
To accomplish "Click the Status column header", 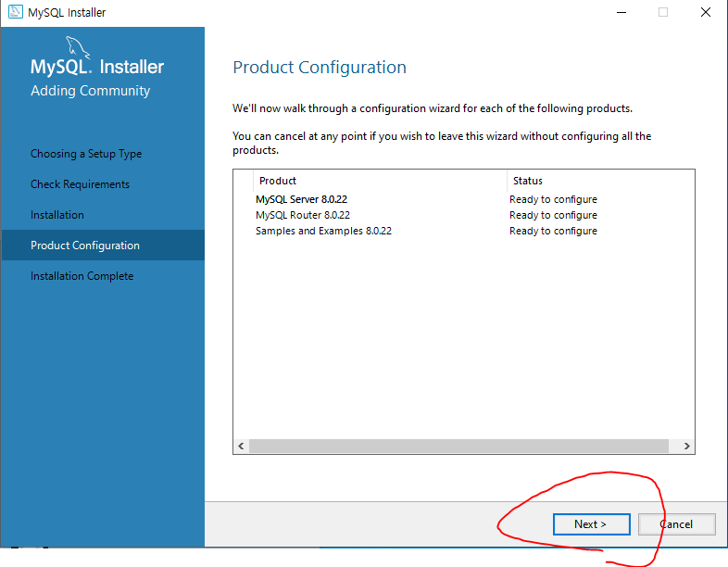I will [x=600, y=181].
